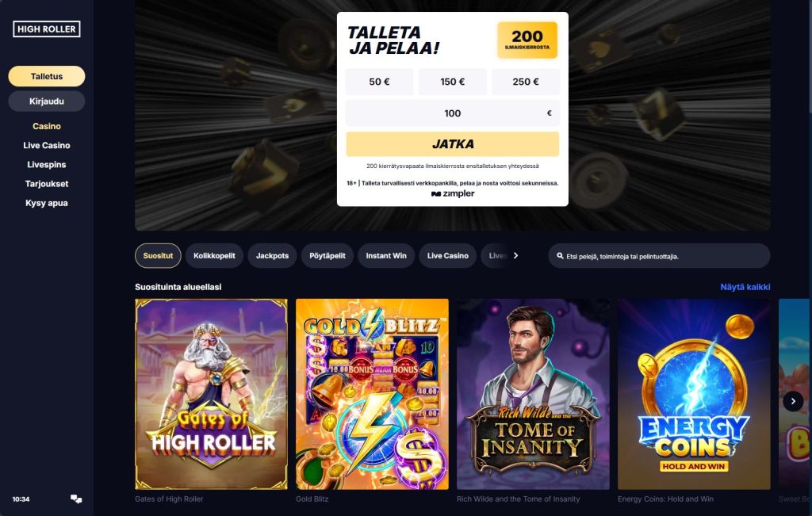This screenshot has width=812, height=516.
Task: Open the Näytä kaikki link
Action: click(x=745, y=287)
